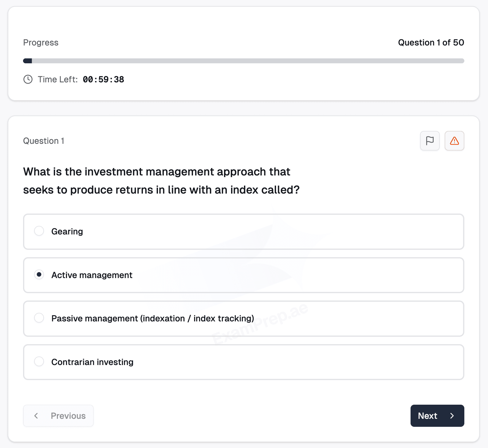This screenshot has height=448, width=488.
Task: Click the Active management answer label
Action: (x=92, y=275)
